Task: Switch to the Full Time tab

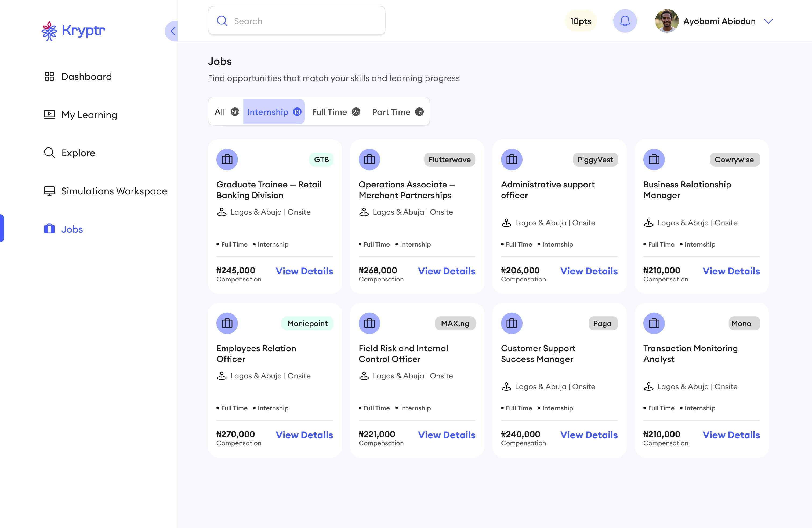Action: (x=336, y=112)
